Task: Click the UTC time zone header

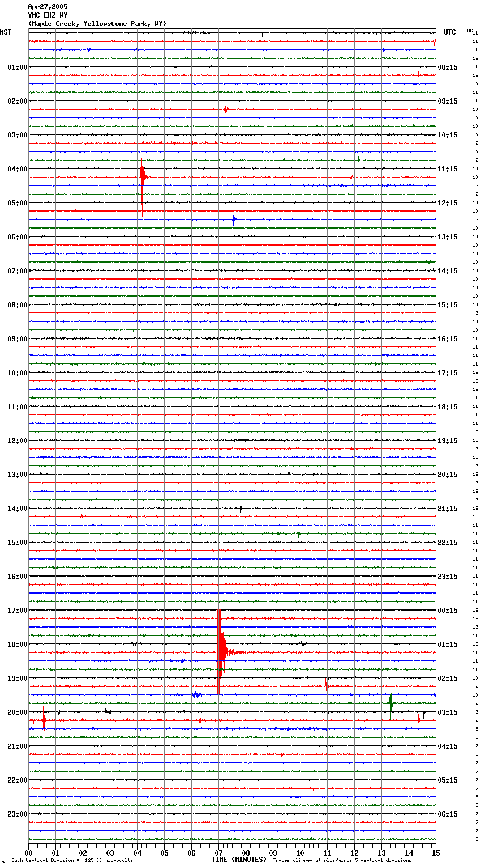Action: 449,32
